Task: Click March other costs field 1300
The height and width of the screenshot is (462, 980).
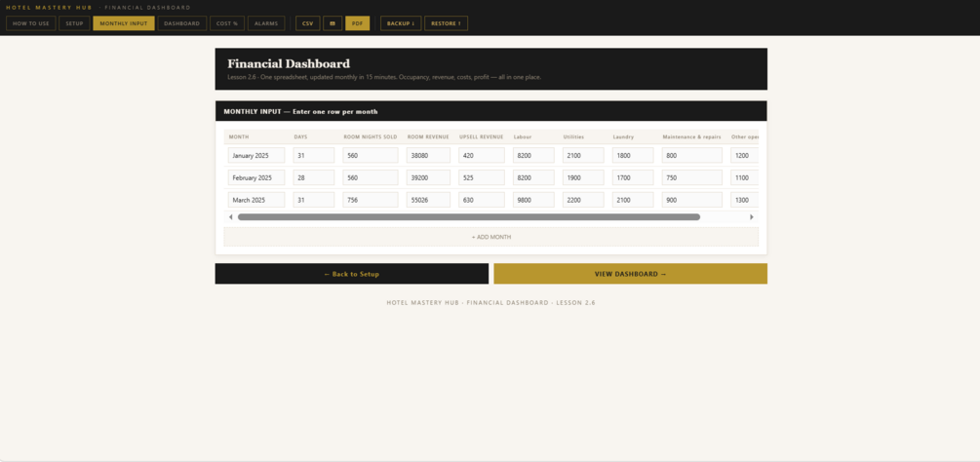Action: (x=744, y=200)
